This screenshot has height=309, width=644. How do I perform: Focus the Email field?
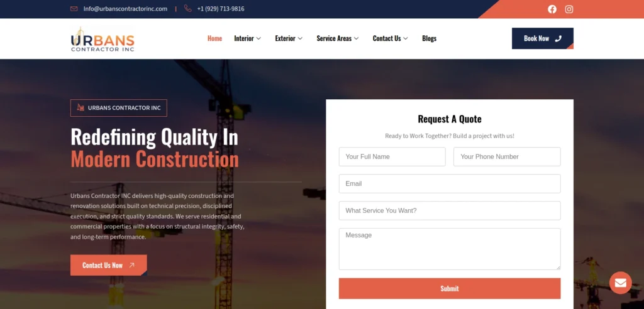[x=449, y=183]
